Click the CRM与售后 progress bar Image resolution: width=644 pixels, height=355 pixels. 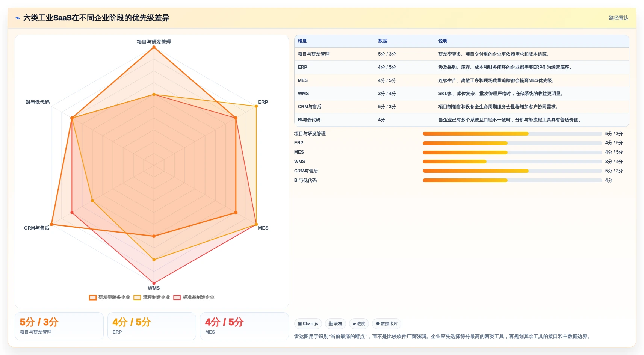click(x=512, y=171)
